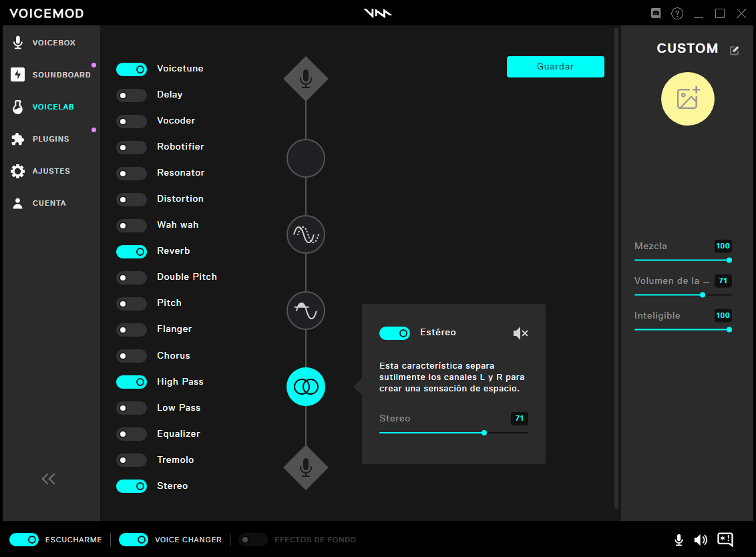Disable the High Pass toggle
Viewport: 756px width, 557px height.
132,382
